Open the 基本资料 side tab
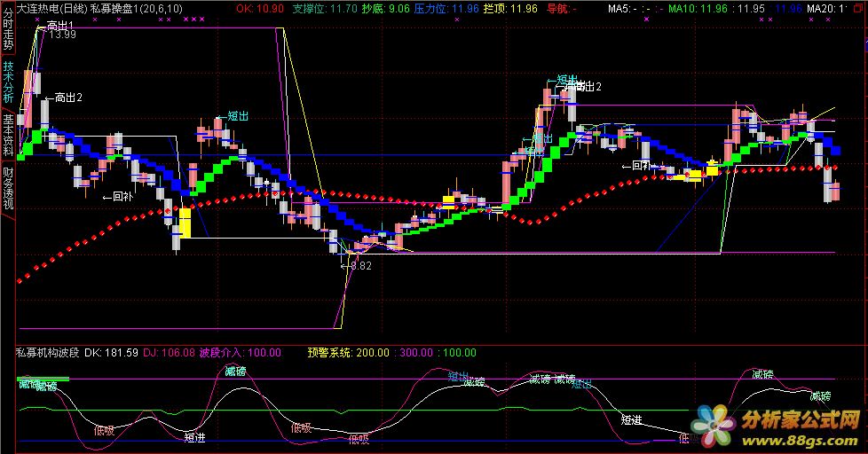Image resolution: width=868 pixels, height=454 pixels. click(x=8, y=135)
